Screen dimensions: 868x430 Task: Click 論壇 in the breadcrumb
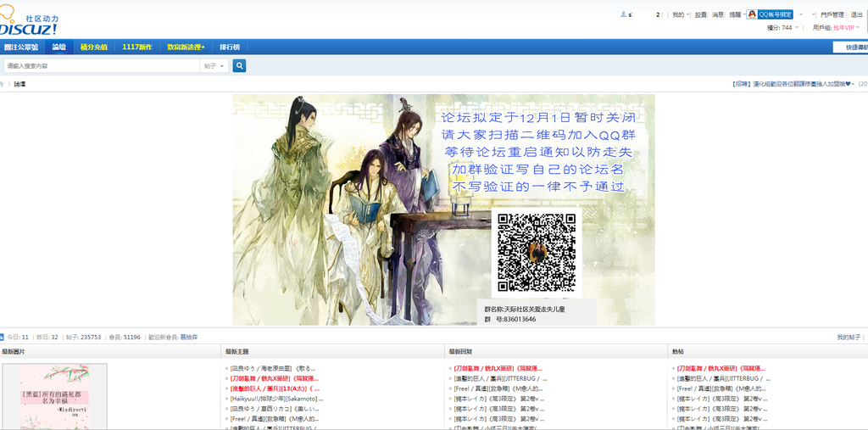[19, 84]
